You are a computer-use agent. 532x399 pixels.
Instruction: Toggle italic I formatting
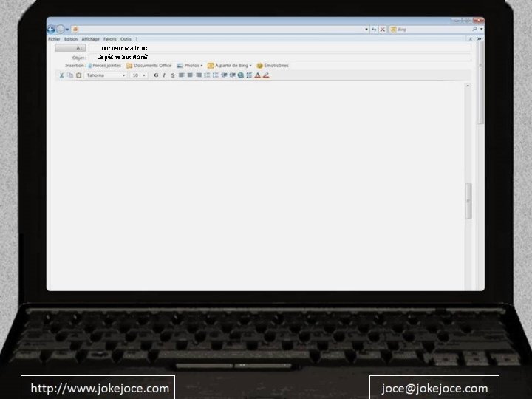tap(164, 75)
